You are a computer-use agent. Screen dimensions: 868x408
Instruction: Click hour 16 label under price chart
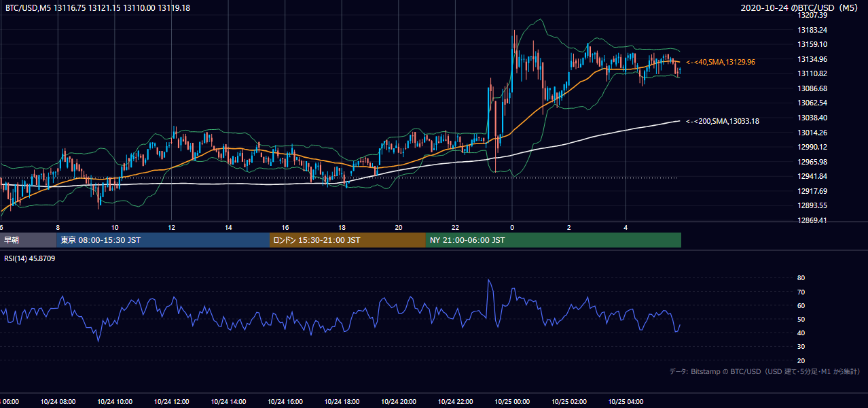click(x=285, y=227)
